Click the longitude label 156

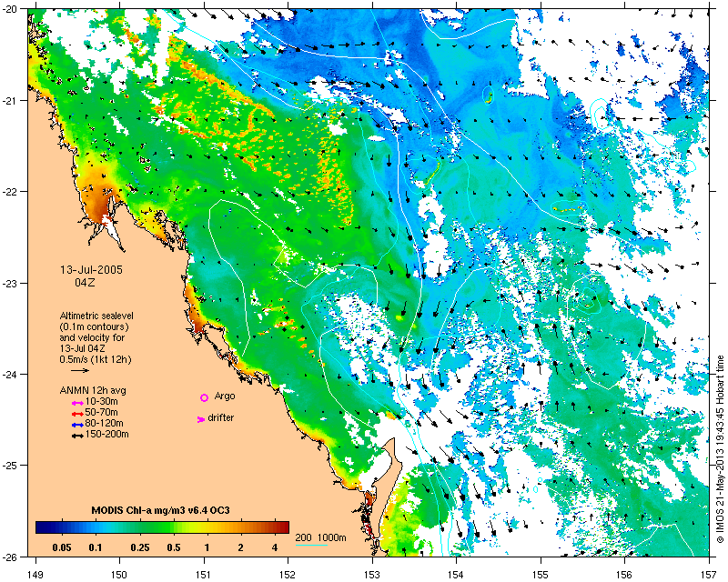pos(625,575)
